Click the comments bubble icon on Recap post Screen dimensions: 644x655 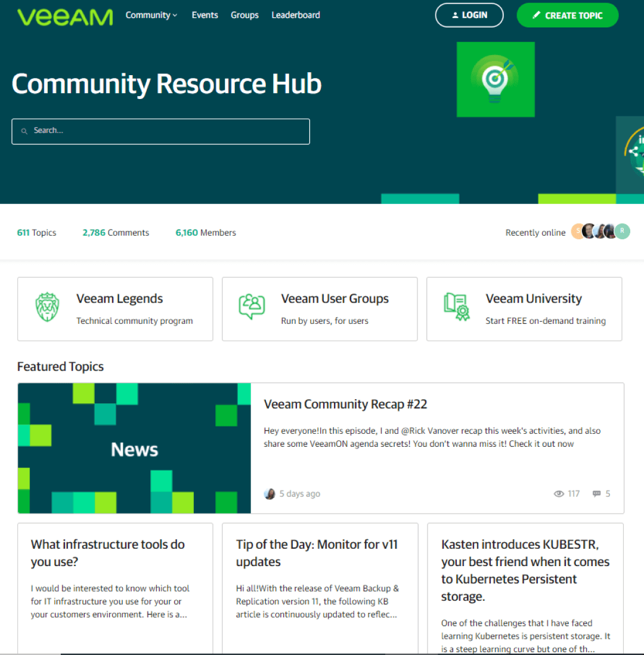click(x=596, y=494)
